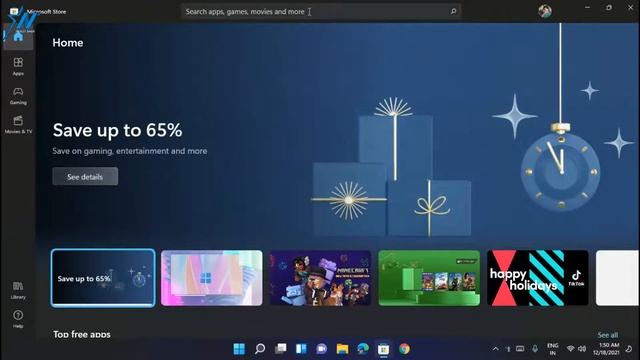Open the clock and date flyout

coord(606,349)
